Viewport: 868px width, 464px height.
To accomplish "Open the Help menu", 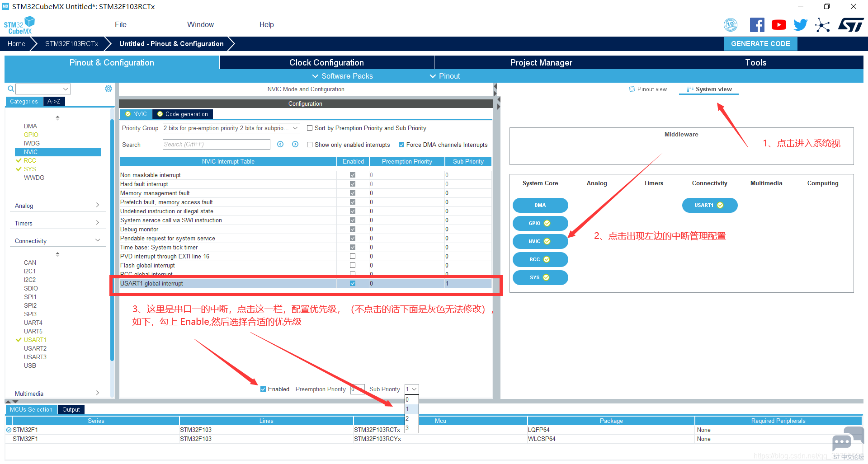I will click(267, 25).
